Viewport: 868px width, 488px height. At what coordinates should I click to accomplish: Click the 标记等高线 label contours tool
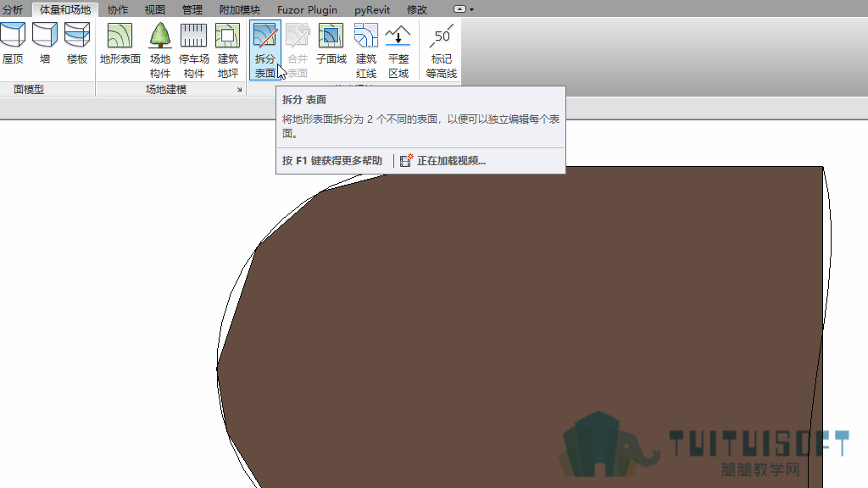(x=441, y=51)
